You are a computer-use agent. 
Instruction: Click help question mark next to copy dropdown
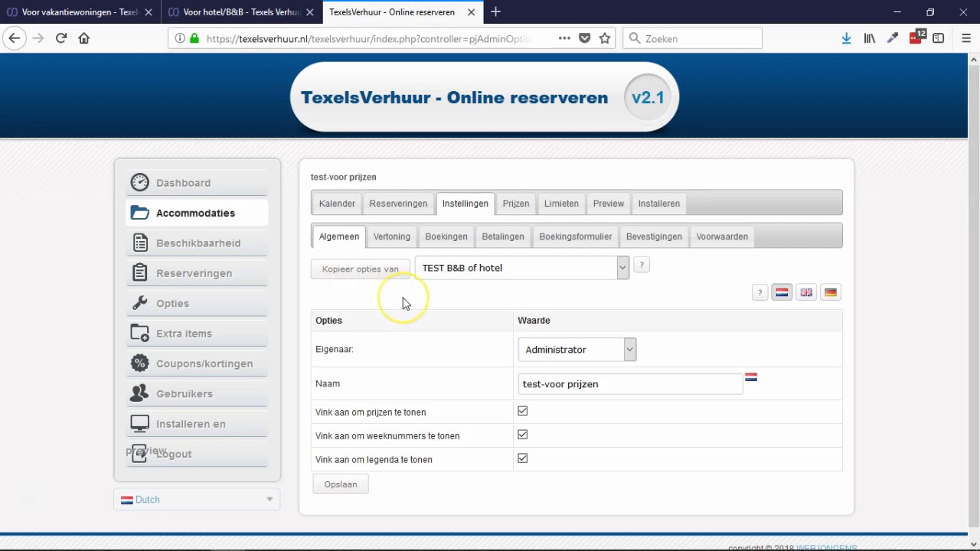(x=642, y=265)
